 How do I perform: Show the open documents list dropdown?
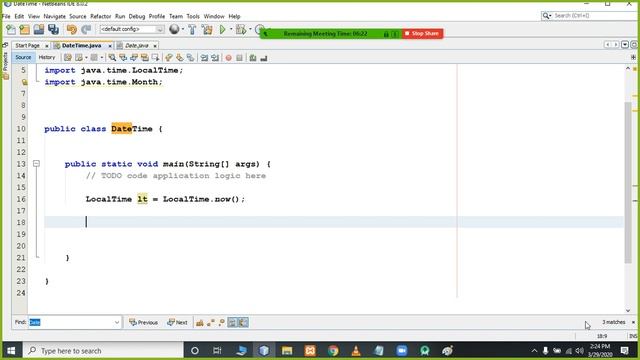[625, 44]
